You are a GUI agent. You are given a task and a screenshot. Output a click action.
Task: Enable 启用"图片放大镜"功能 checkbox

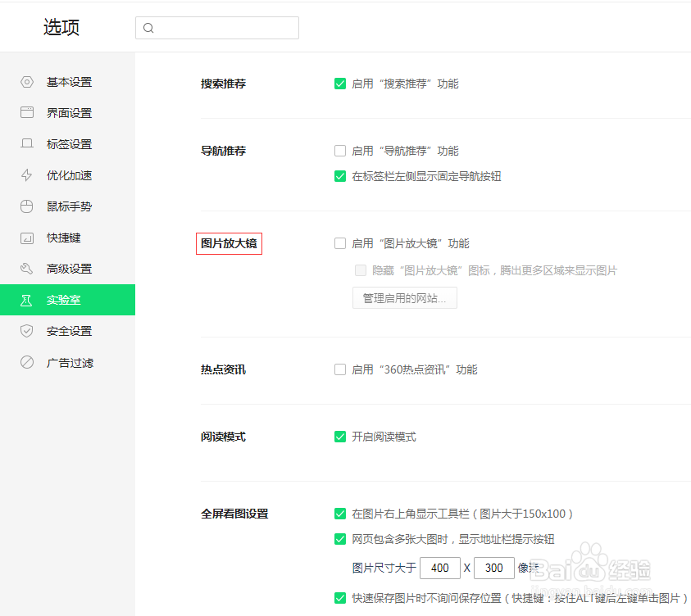pos(340,243)
